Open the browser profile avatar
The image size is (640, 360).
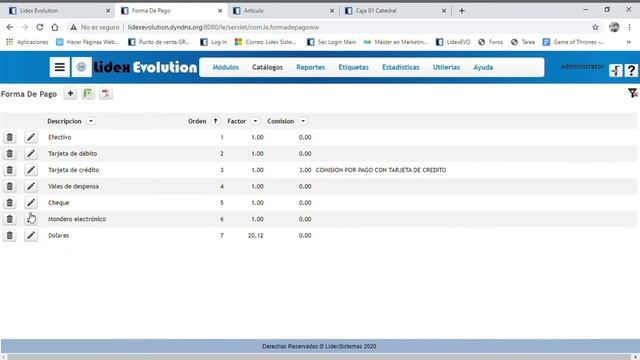[x=614, y=27]
